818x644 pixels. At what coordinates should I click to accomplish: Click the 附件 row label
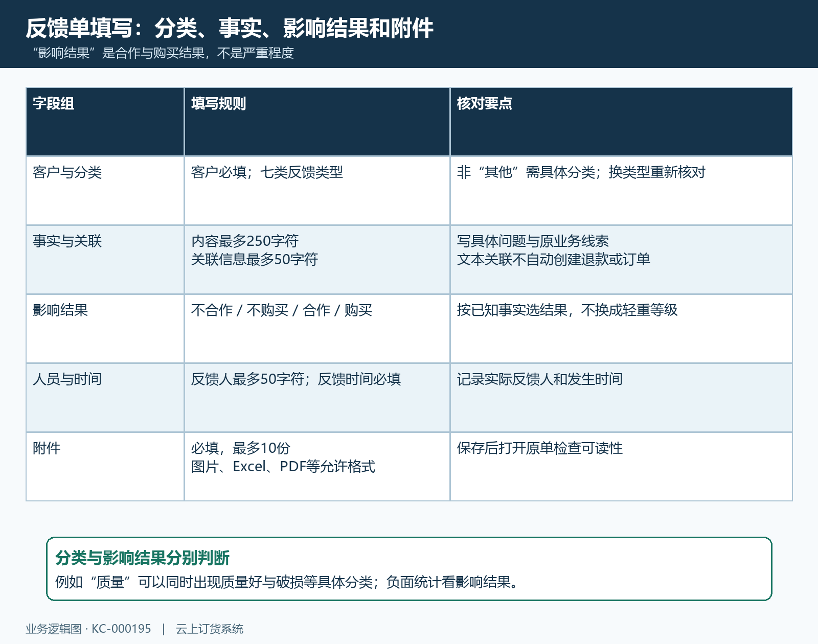47,448
